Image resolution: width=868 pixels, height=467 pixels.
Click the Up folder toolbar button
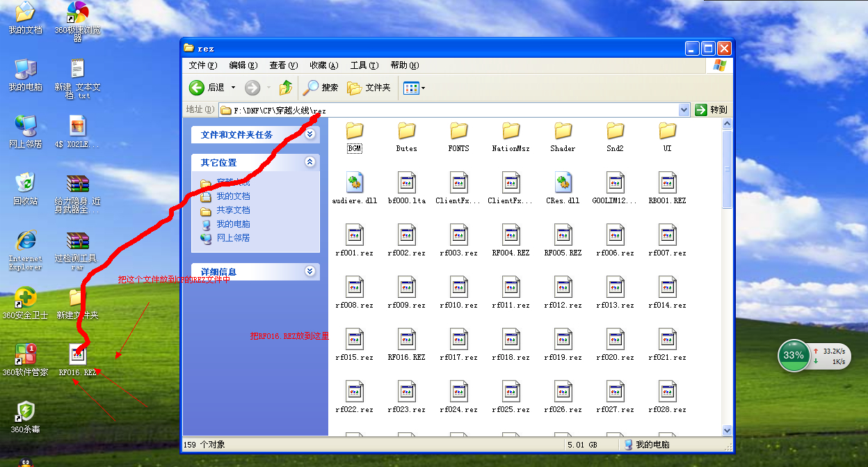point(286,87)
